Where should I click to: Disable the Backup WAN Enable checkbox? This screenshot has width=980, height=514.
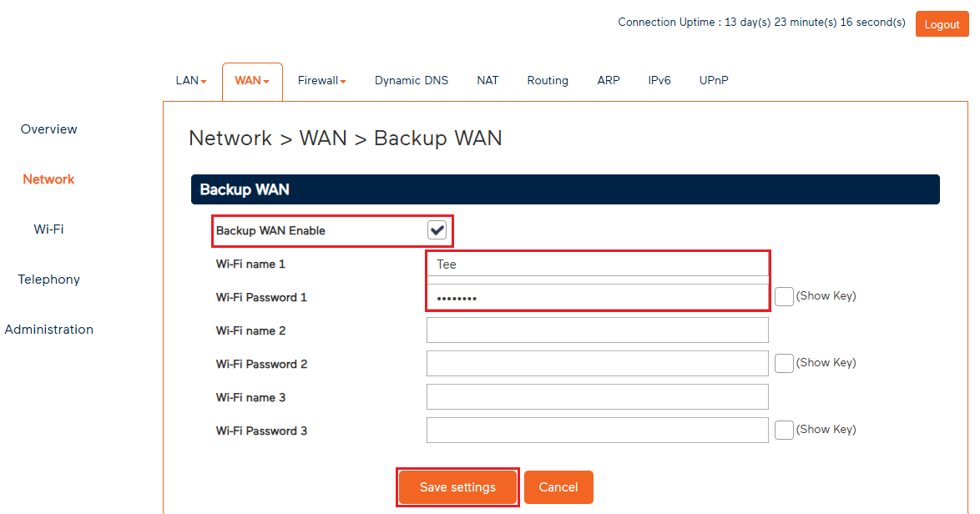tap(438, 231)
